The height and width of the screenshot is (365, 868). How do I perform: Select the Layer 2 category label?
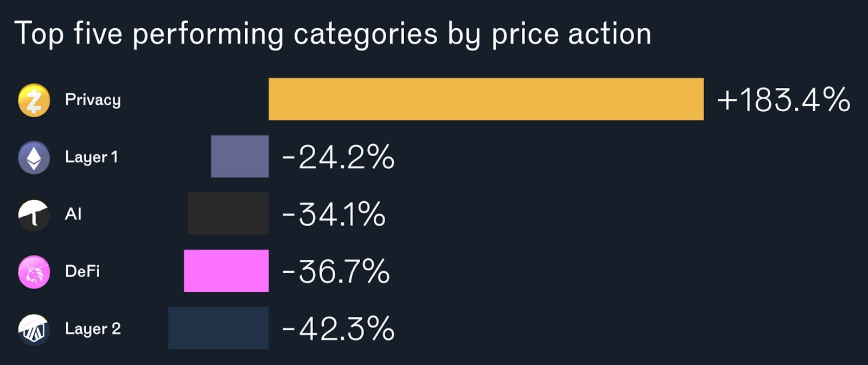[93, 329]
